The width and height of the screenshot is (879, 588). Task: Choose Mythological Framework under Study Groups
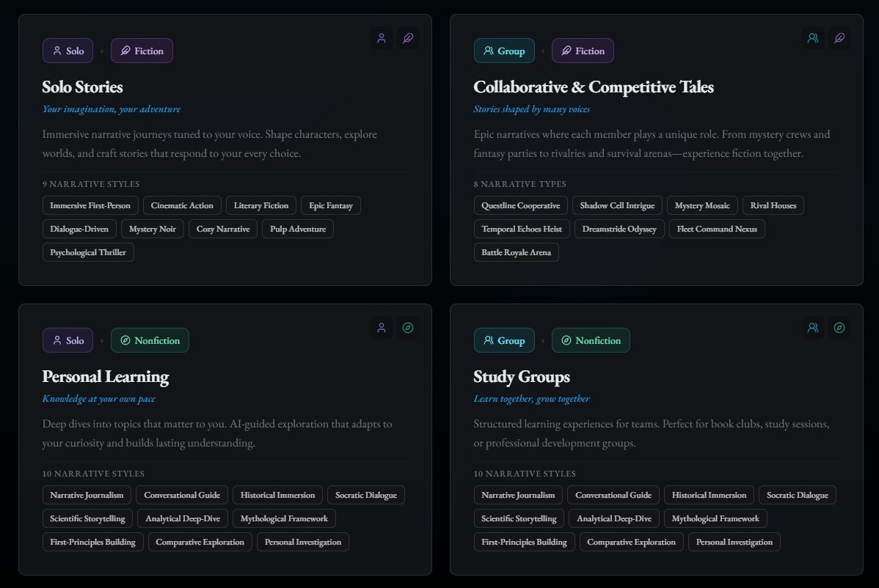(x=715, y=518)
